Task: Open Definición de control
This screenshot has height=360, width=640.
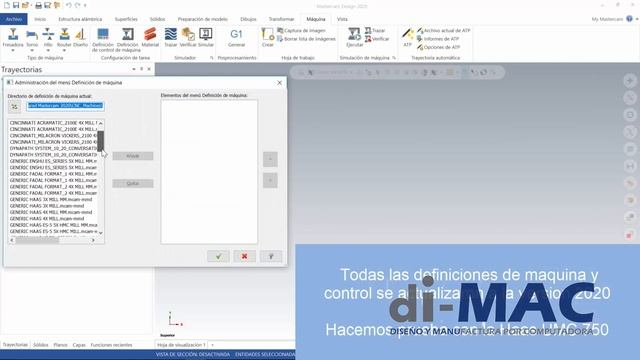Action: click(103, 40)
